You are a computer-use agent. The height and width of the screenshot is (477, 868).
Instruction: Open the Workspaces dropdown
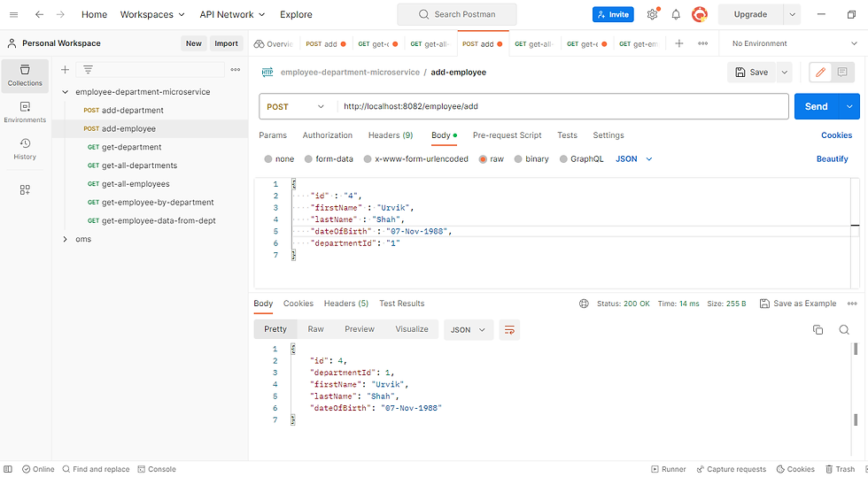pyautogui.click(x=152, y=14)
